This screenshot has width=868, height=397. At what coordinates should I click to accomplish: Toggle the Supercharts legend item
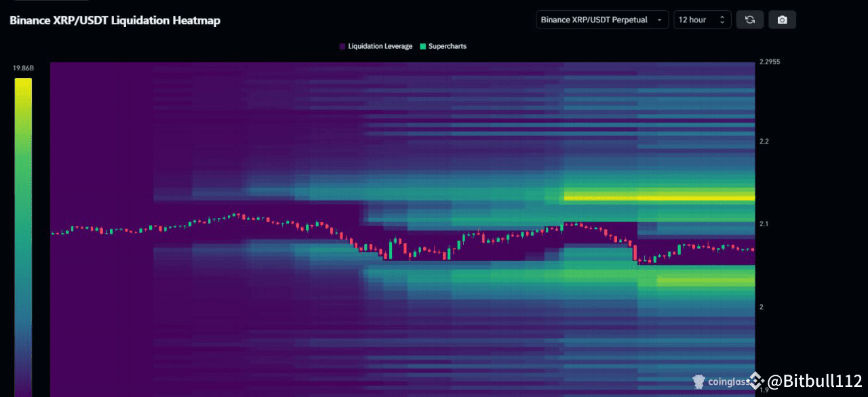point(443,46)
